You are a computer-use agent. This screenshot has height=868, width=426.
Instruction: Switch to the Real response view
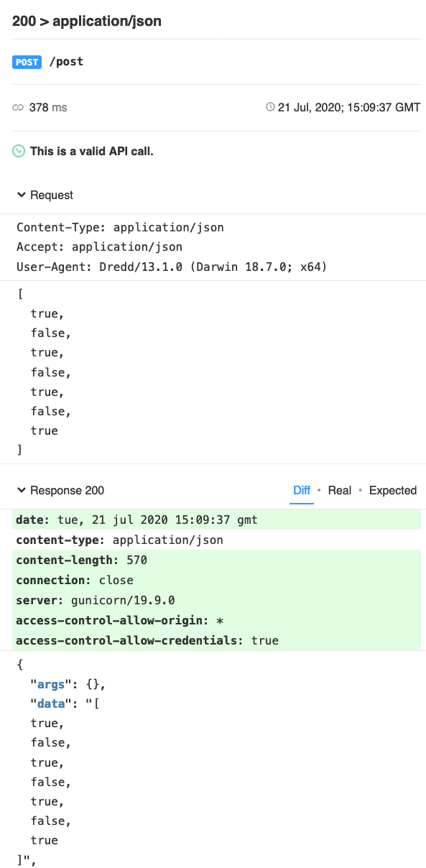[339, 490]
